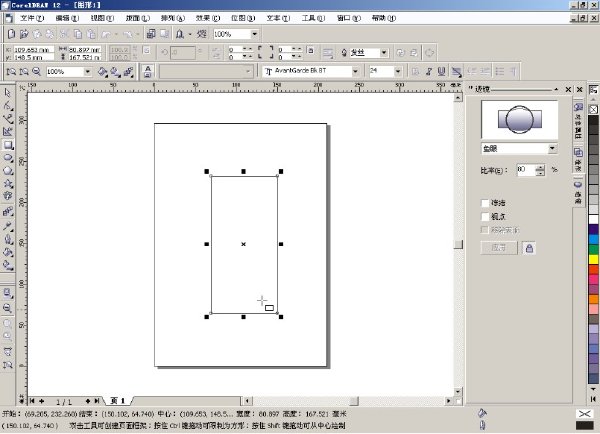Open the Fill tool flyout

pos(8,252)
